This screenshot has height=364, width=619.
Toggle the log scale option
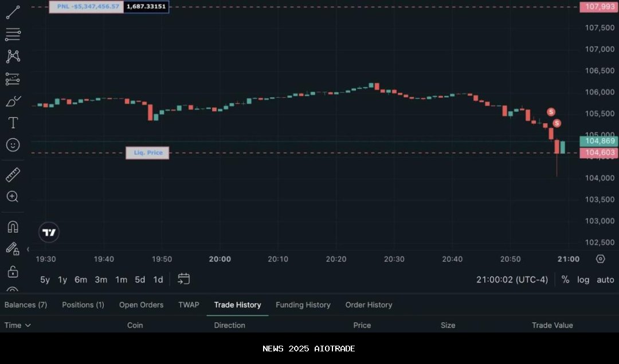(583, 280)
